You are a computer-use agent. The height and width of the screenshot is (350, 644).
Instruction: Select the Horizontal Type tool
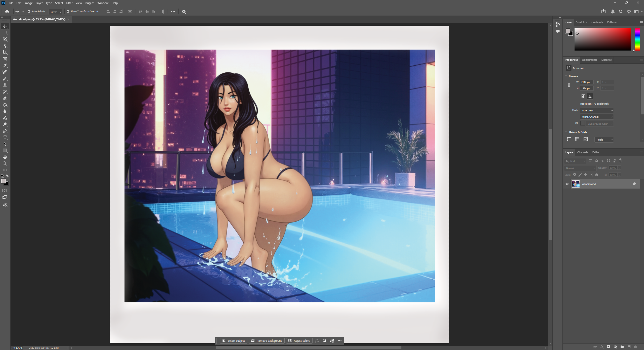point(5,138)
